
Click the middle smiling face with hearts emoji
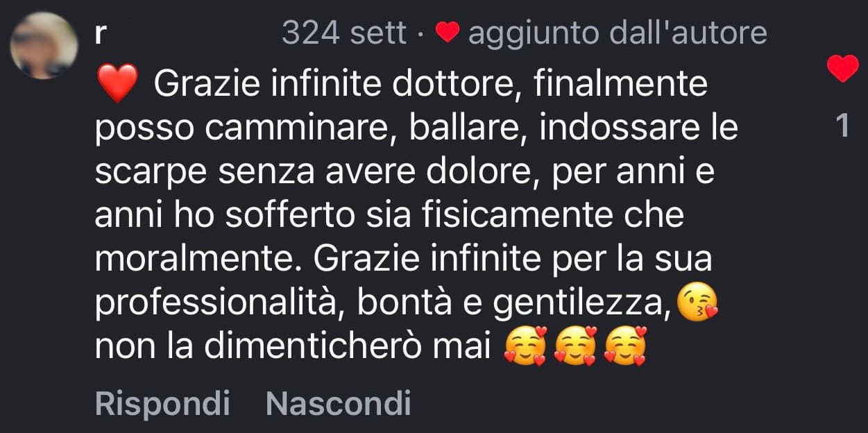click(x=577, y=346)
